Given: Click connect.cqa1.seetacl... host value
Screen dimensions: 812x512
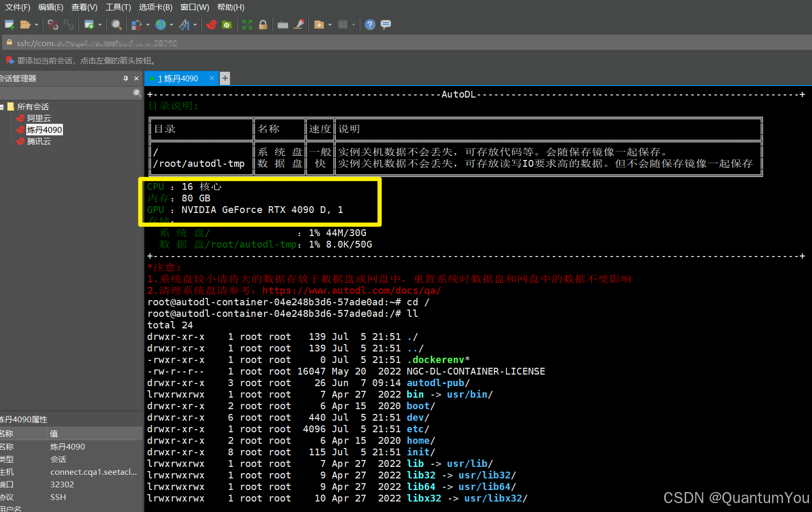Looking at the screenshot, I should pos(93,472).
